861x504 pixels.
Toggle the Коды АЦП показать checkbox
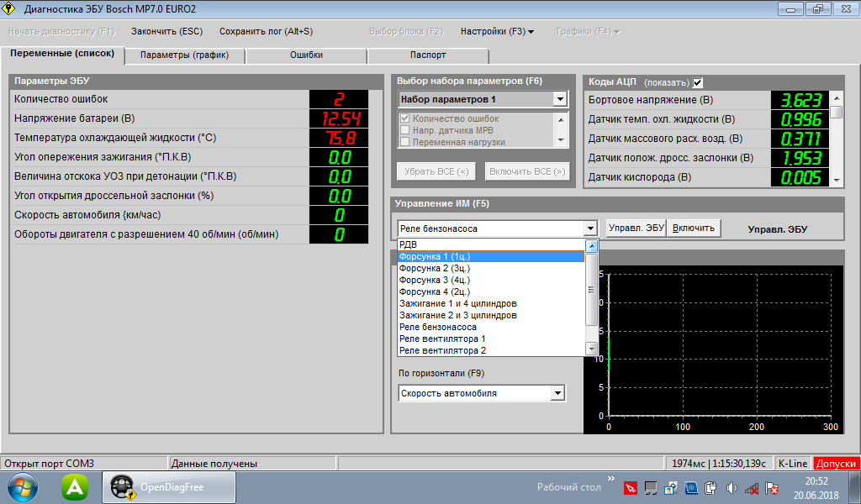pyautogui.click(x=698, y=82)
